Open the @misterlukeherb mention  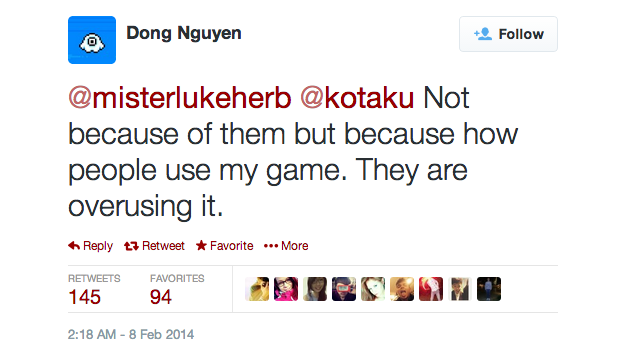click(x=180, y=98)
